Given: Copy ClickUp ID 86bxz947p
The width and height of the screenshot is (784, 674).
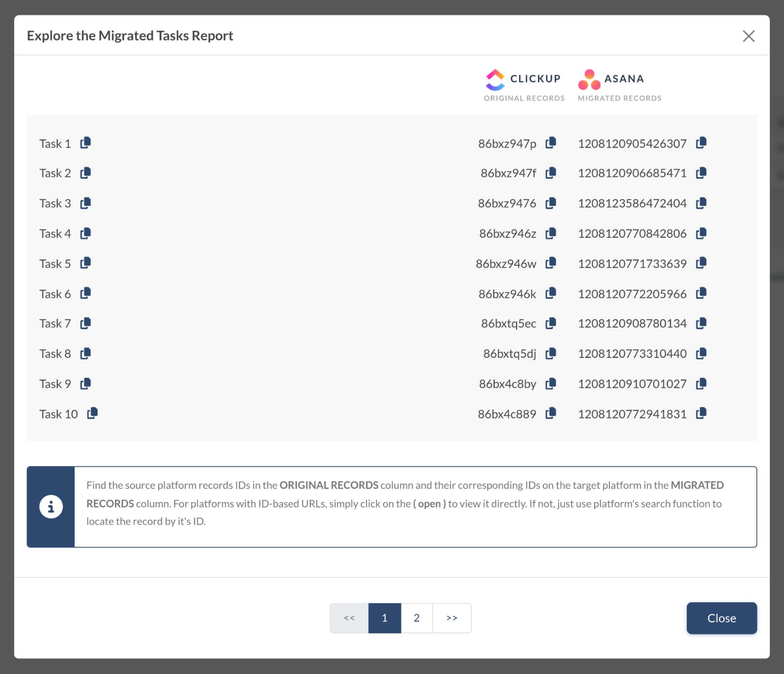Looking at the screenshot, I should [551, 143].
